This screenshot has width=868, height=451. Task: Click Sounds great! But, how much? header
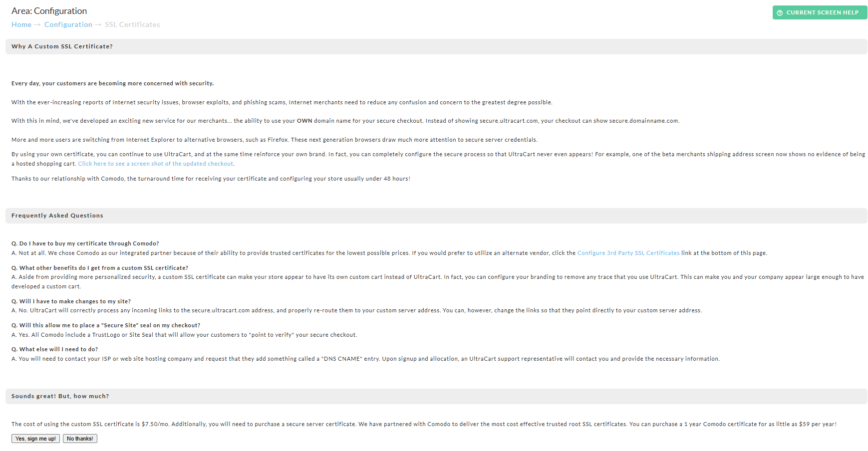click(60, 396)
